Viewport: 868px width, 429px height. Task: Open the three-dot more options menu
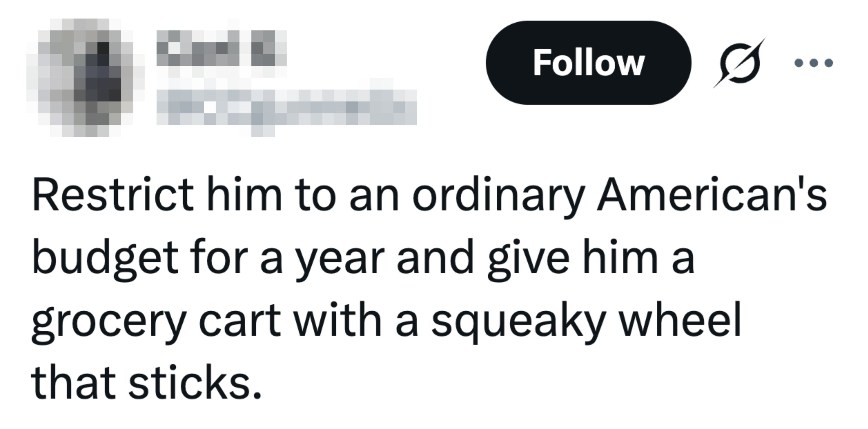(x=814, y=63)
